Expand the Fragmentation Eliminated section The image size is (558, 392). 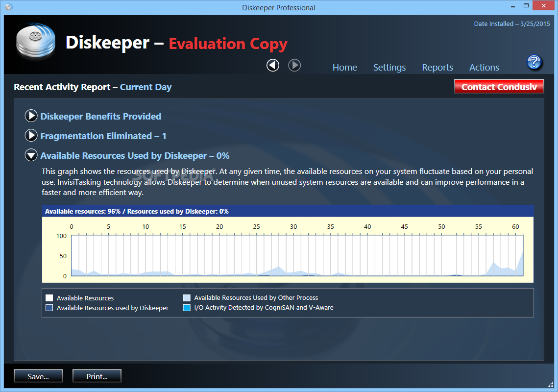[31, 135]
